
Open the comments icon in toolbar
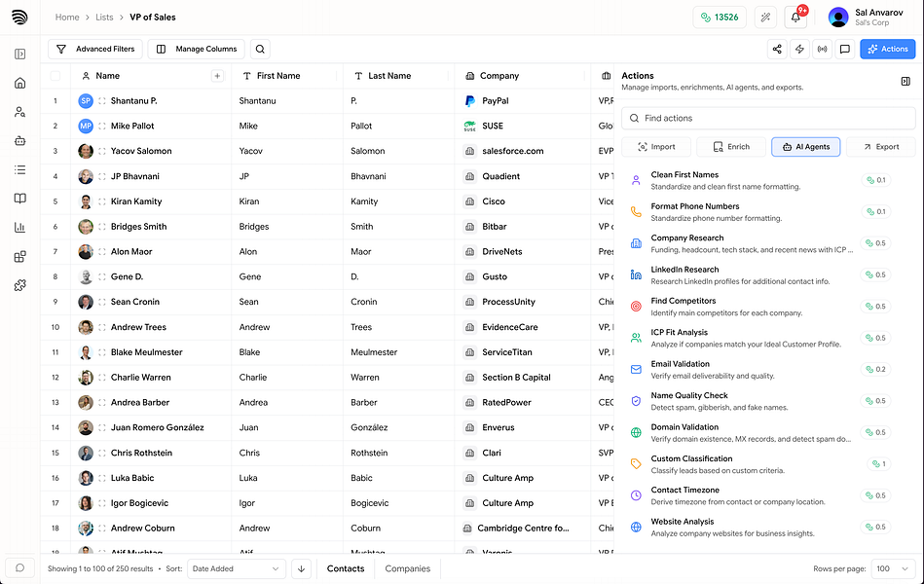844,49
